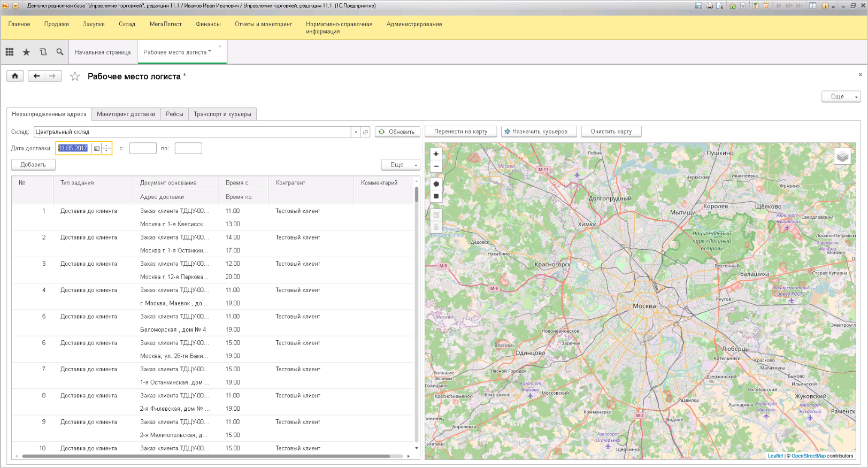Open the map layers control
The width and height of the screenshot is (868, 468).
[x=842, y=157]
